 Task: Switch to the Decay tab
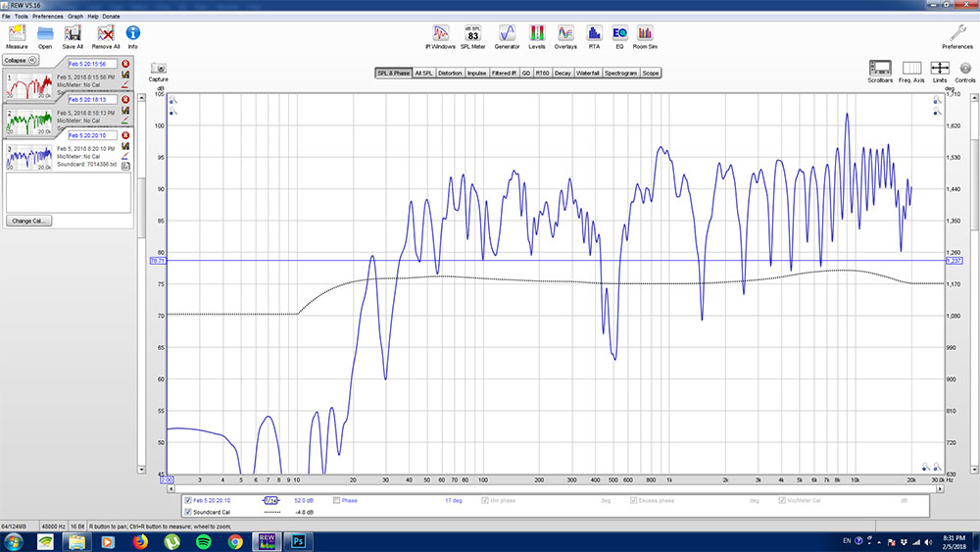coord(563,74)
